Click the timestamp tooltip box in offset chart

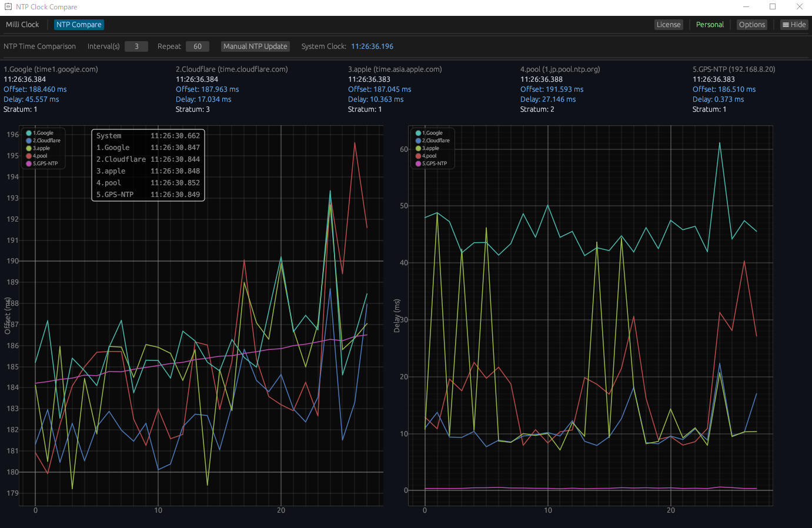point(148,165)
